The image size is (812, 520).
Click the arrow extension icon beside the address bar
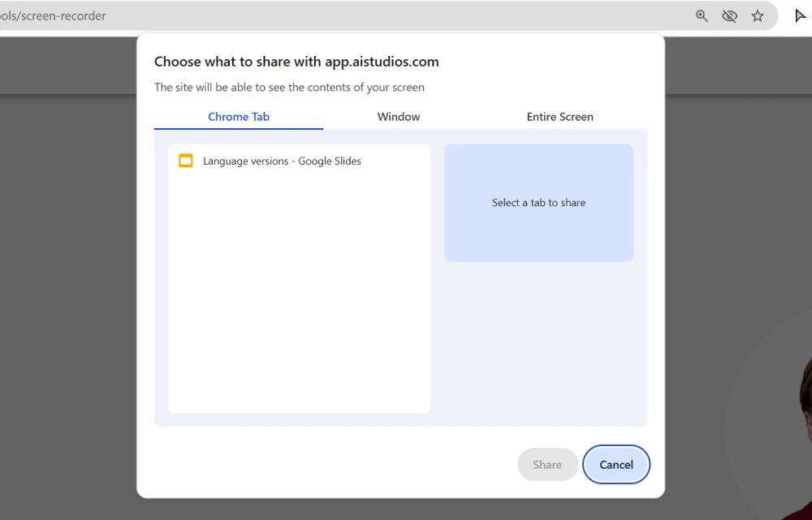pyautogui.click(x=801, y=16)
